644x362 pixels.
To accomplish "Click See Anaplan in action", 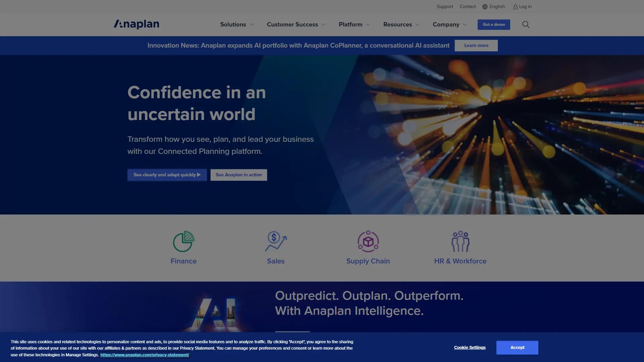I will tap(238, 175).
